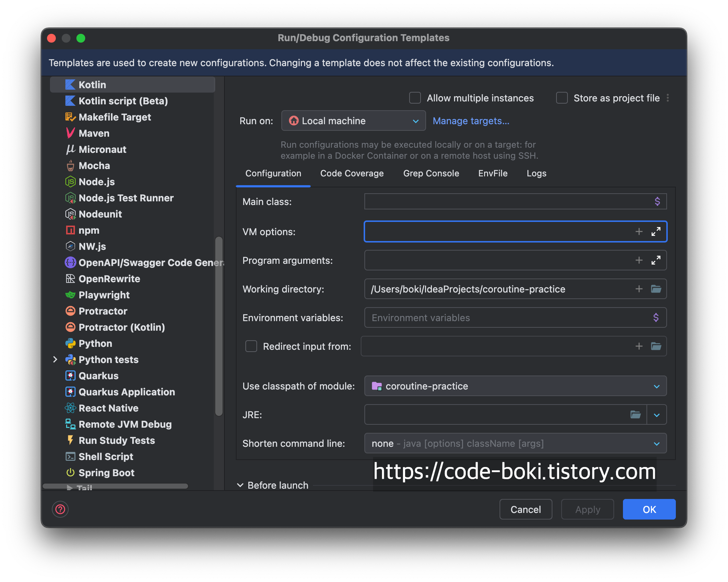Image resolution: width=728 pixels, height=582 pixels.
Task: Click the JRE browse folder icon
Action: pos(635,414)
